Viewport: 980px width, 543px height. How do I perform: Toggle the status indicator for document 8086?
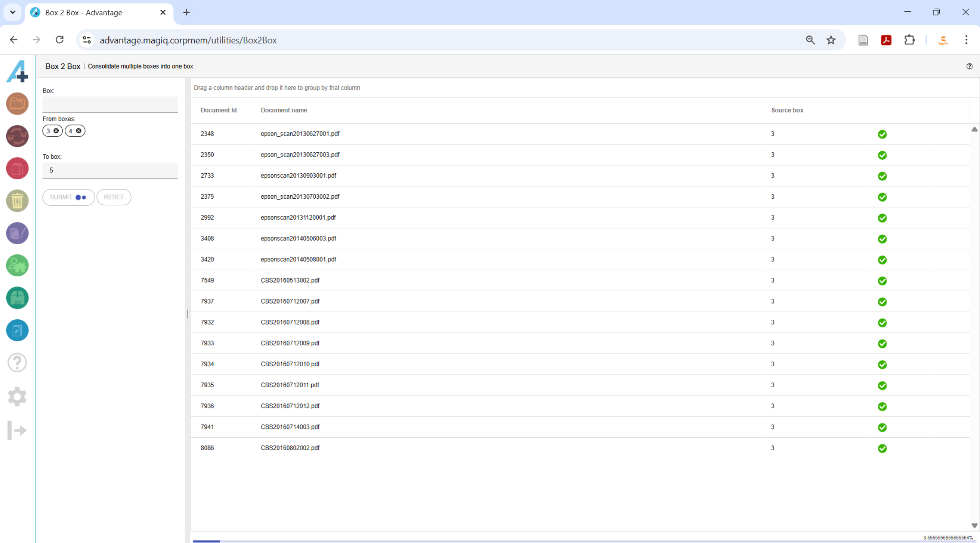pos(882,448)
